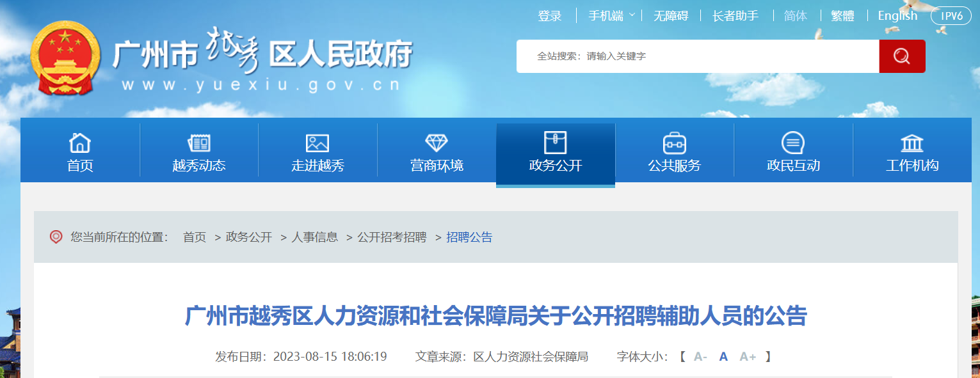The height and width of the screenshot is (378, 980).
Task: Open the 工作机构 navigation tab
Action: 912,150
